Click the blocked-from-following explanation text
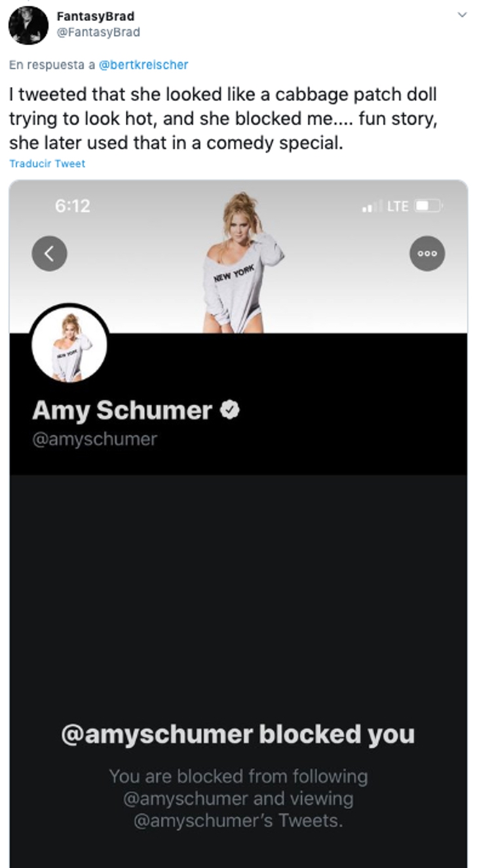 [x=238, y=799]
